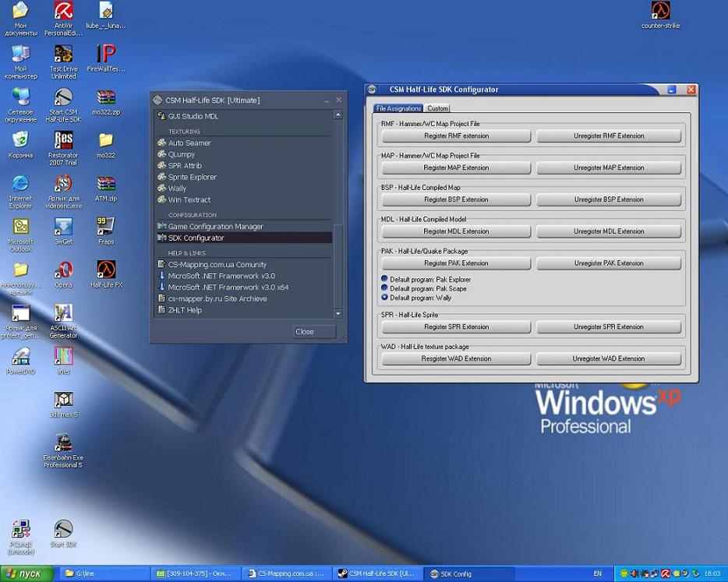
Task: Select Default program: Wally radio
Action: (x=384, y=298)
